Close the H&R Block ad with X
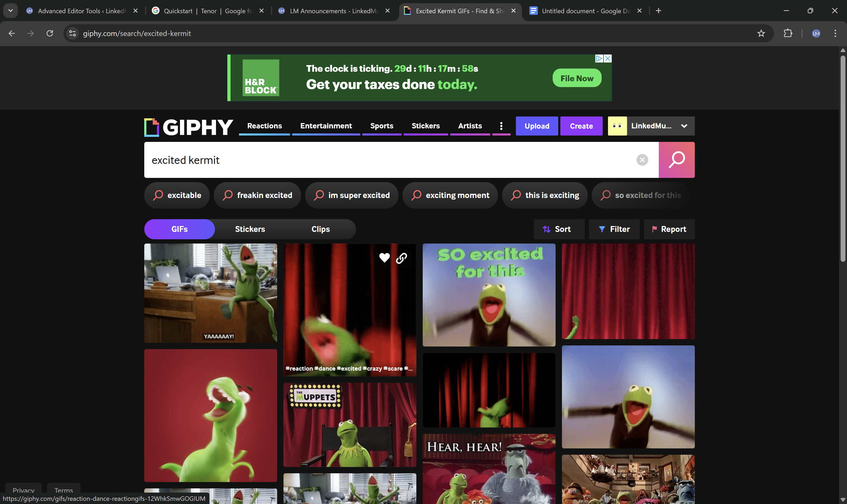847x504 pixels. (x=608, y=58)
